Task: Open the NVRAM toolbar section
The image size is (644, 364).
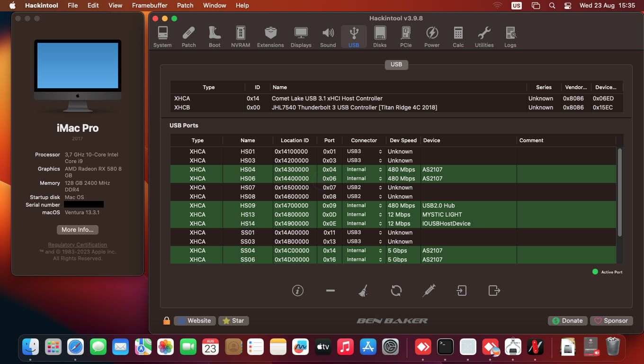Action: tap(241, 37)
